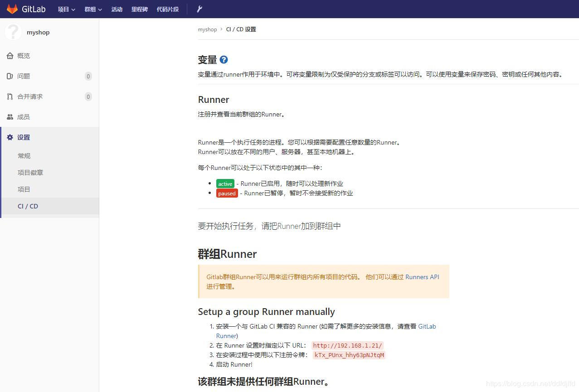Image resolution: width=579 pixels, height=392 pixels.
Task: Select the 里程碑 menu item
Action: point(139,9)
